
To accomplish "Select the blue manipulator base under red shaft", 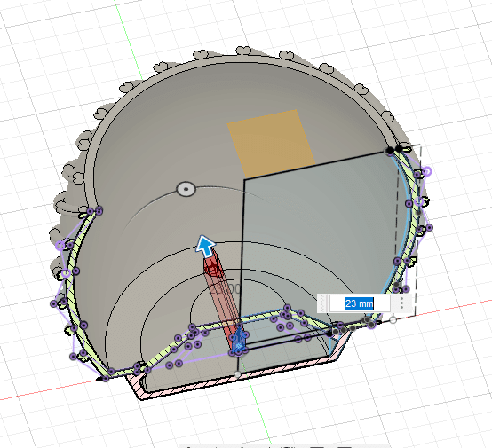I will [239, 339].
